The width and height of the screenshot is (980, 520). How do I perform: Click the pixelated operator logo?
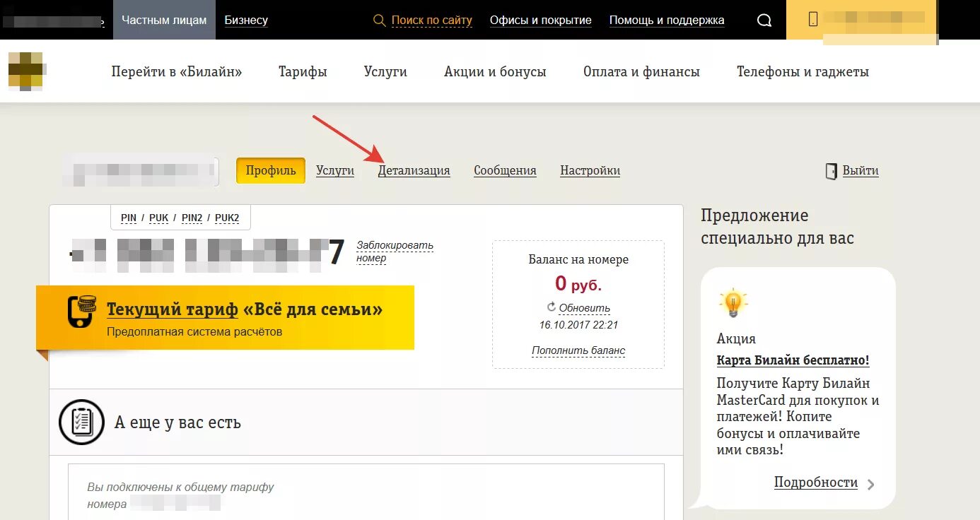pyautogui.click(x=28, y=71)
